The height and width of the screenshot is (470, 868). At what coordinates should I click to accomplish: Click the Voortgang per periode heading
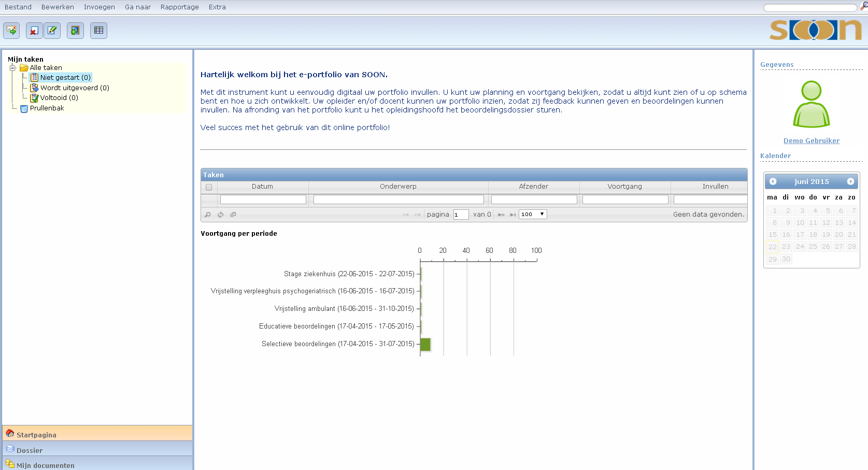[239, 234]
